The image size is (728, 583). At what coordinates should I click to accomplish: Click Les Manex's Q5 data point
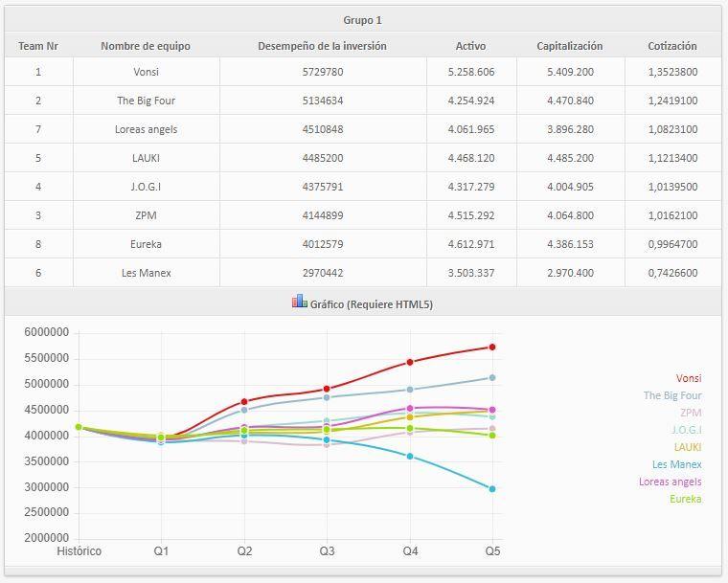click(x=492, y=488)
